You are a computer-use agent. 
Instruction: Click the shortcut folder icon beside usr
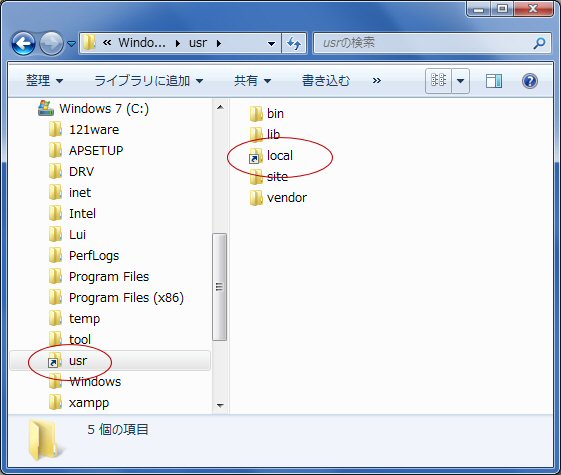click(55, 360)
